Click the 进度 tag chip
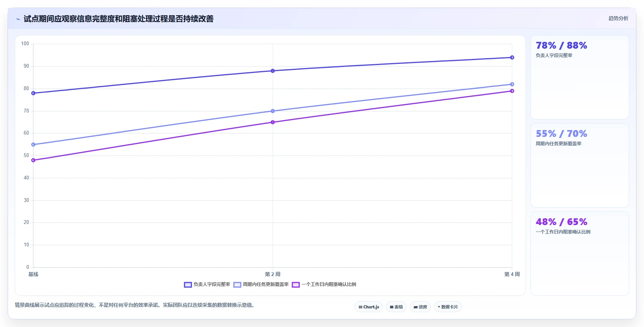The height and width of the screenshot is (327, 644). pyautogui.click(x=420, y=307)
